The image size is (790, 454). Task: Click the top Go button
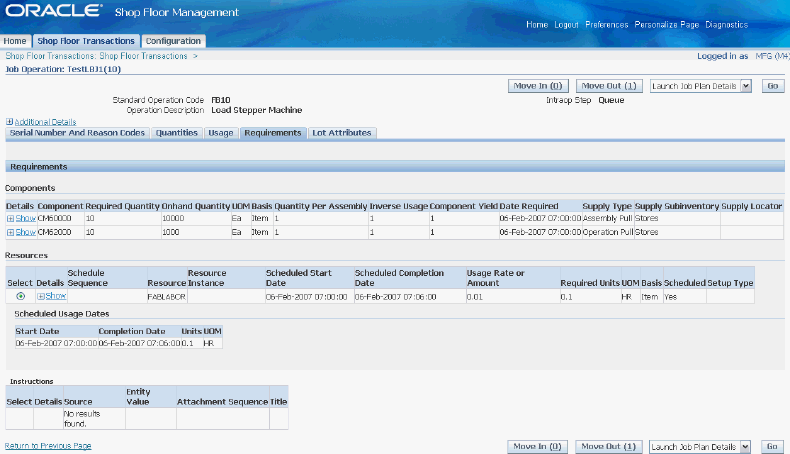pos(772,86)
